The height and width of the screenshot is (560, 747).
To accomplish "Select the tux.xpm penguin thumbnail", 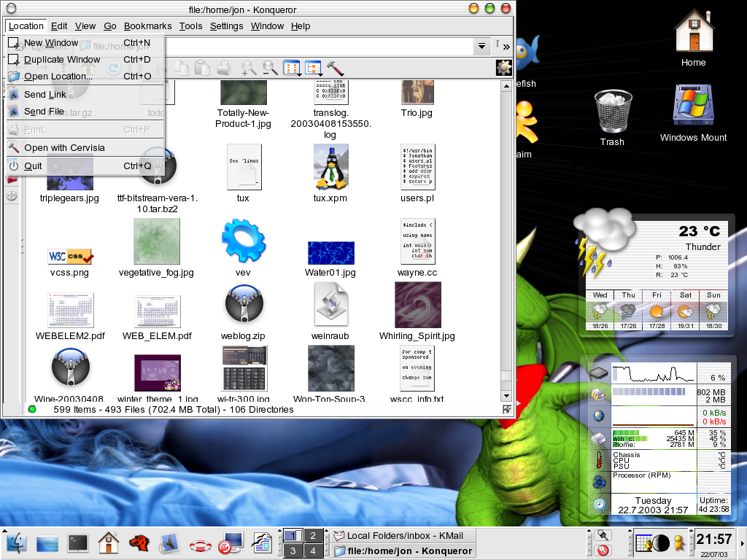I will (x=330, y=167).
